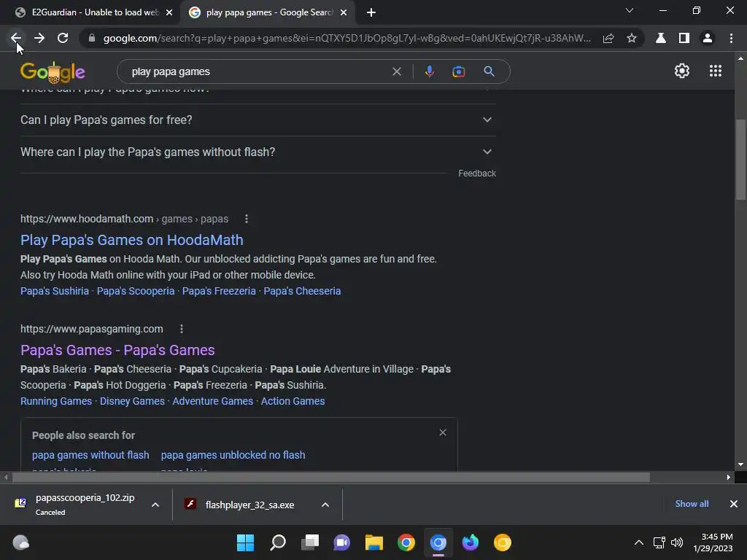Open the Papa's Games - Papa's Games result
The image size is (747, 560).
point(117,350)
